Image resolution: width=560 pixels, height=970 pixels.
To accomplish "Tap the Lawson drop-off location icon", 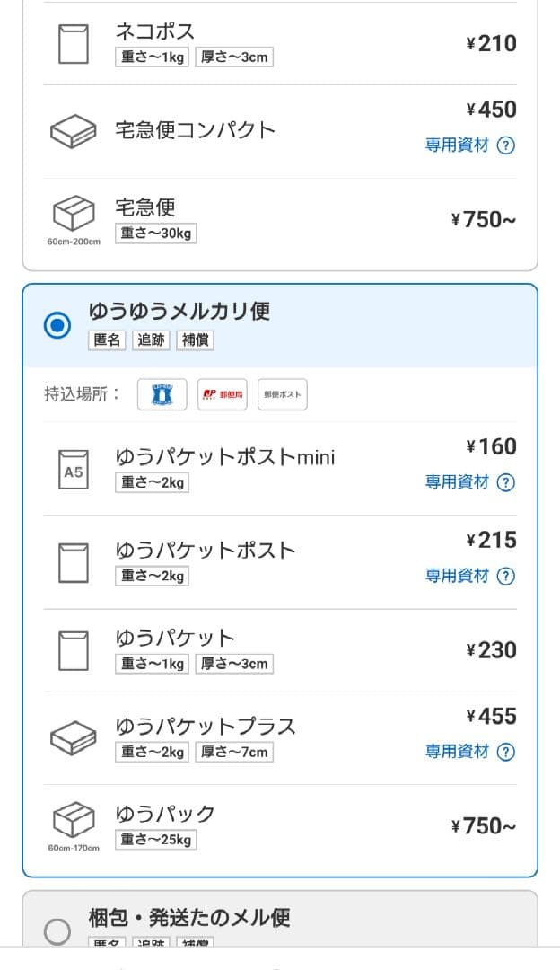I will pos(162,394).
